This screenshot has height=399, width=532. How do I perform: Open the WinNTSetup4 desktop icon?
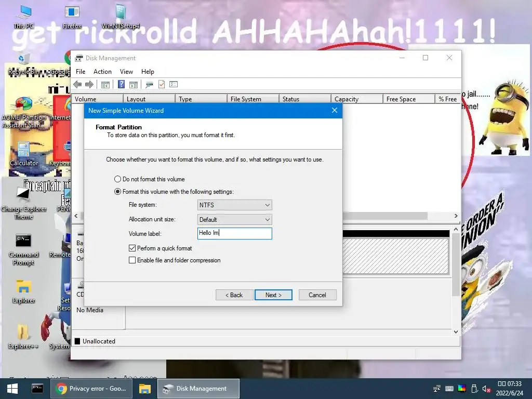(121, 17)
